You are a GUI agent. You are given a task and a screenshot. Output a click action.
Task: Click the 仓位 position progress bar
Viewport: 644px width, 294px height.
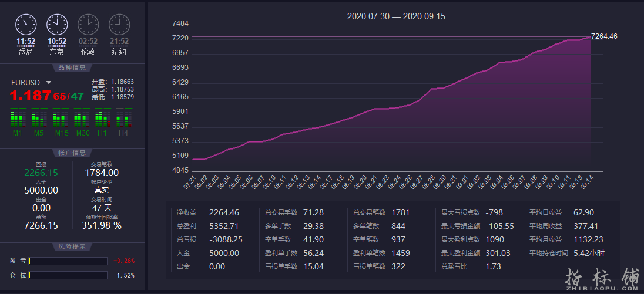click(68, 275)
